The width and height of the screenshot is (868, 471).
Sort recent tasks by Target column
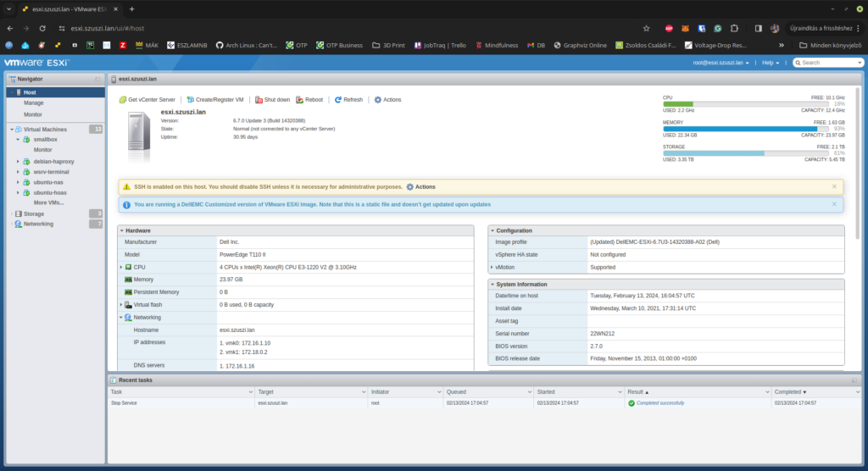[x=311, y=392]
